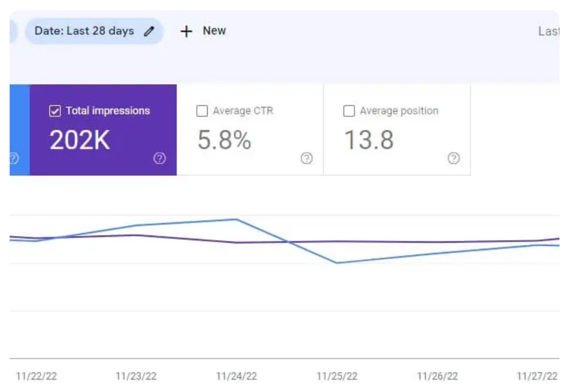Screen dimensions: 569x392
Task: Click the plus icon beside New
Action: 186,31
